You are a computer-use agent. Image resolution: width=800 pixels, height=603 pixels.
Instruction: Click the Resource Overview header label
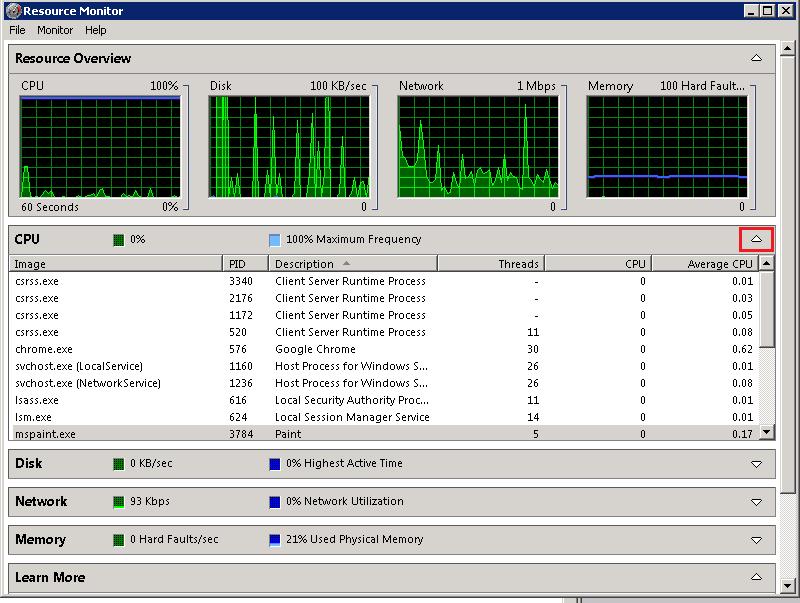click(x=73, y=58)
